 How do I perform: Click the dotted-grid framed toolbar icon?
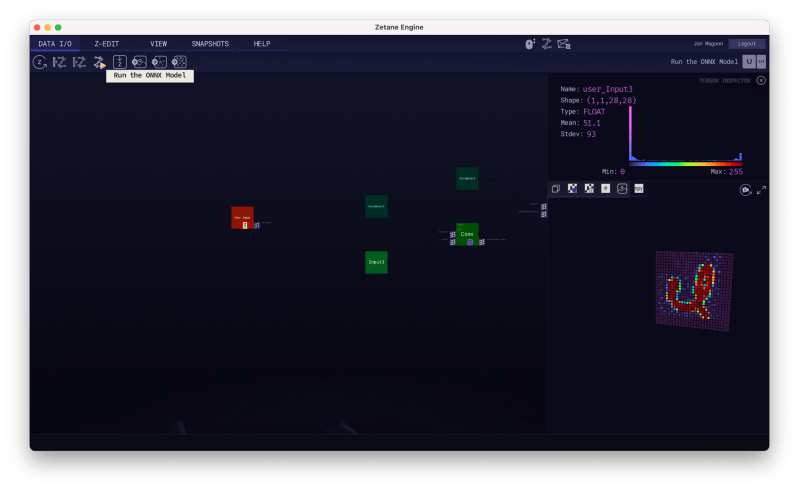(179, 62)
